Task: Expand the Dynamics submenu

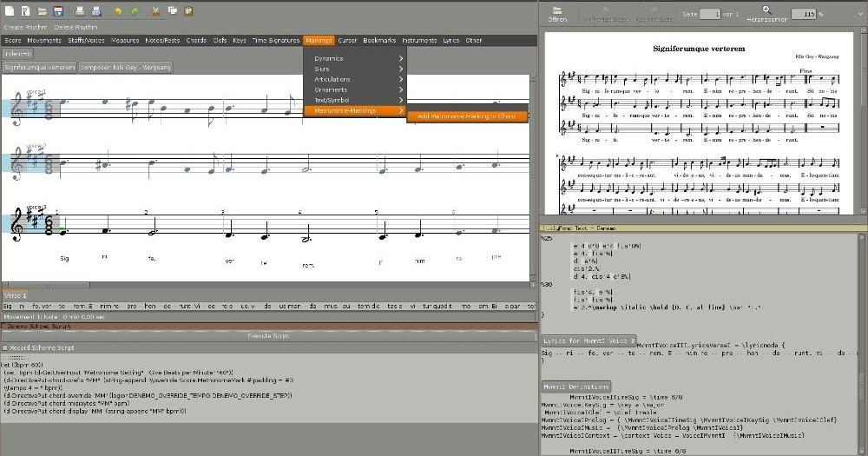Action: click(x=355, y=58)
